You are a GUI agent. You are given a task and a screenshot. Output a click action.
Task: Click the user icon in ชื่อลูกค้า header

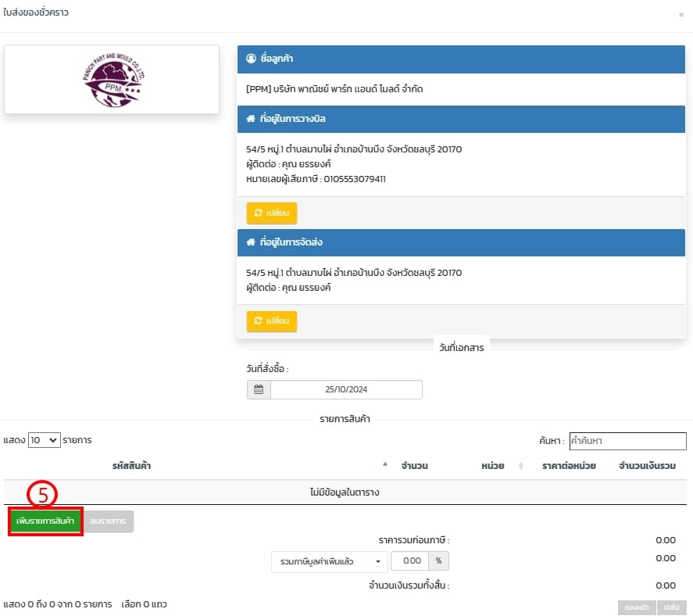coord(251,59)
